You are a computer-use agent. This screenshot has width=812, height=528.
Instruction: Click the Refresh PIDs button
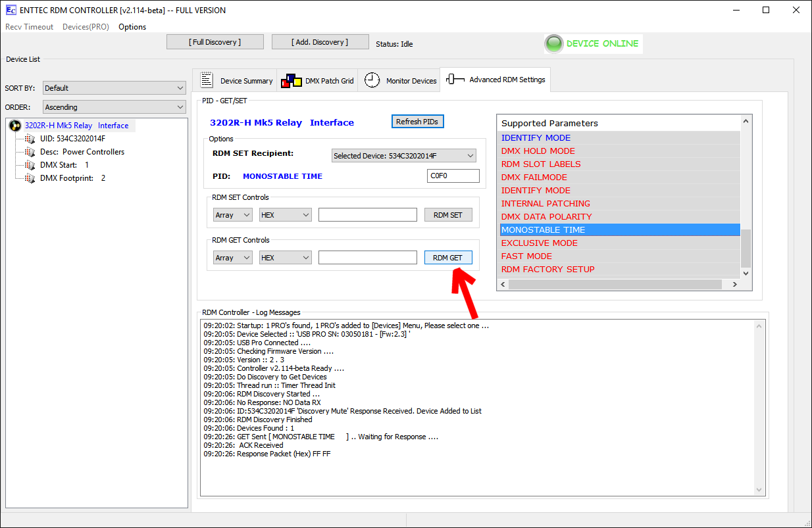[417, 122]
